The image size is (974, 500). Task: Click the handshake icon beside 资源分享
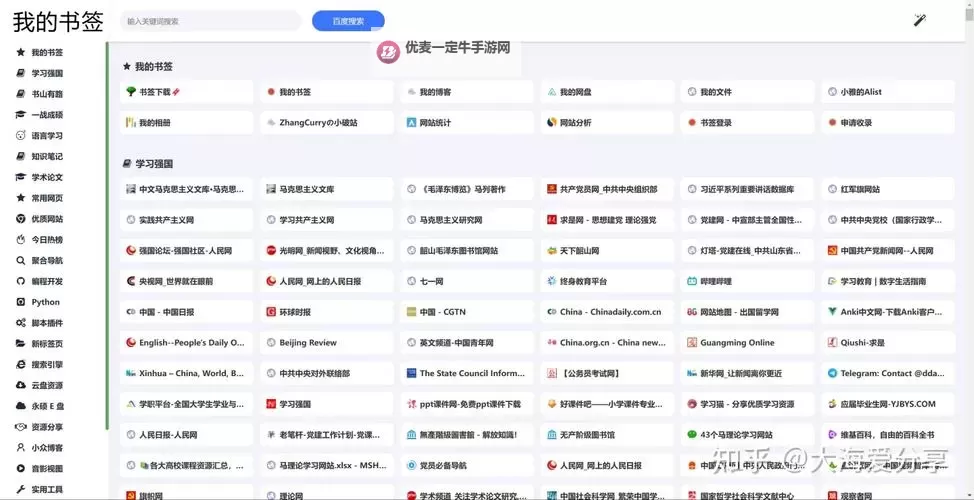[20, 427]
